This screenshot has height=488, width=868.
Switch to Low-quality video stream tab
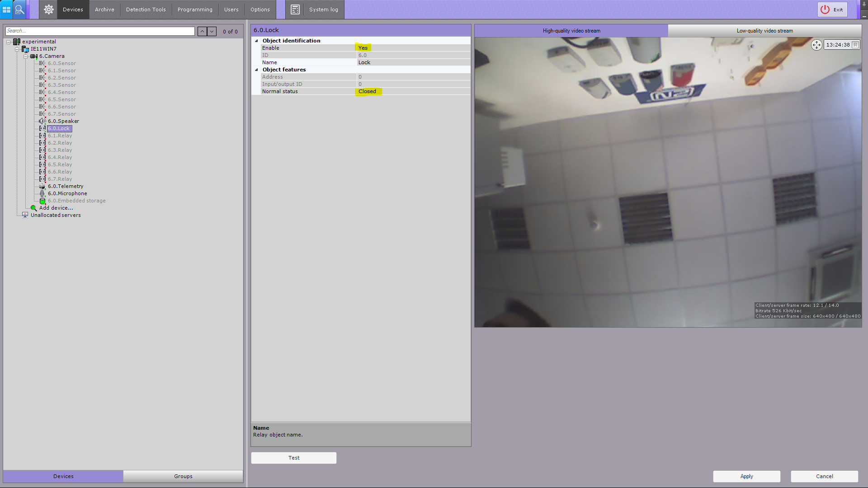(x=764, y=31)
